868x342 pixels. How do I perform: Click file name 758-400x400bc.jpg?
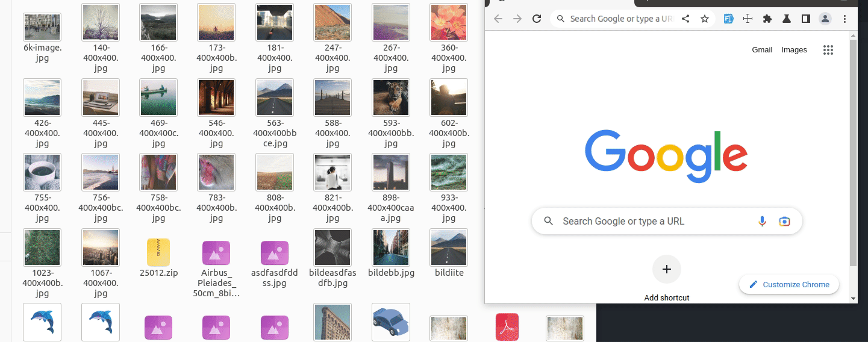click(x=158, y=208)
